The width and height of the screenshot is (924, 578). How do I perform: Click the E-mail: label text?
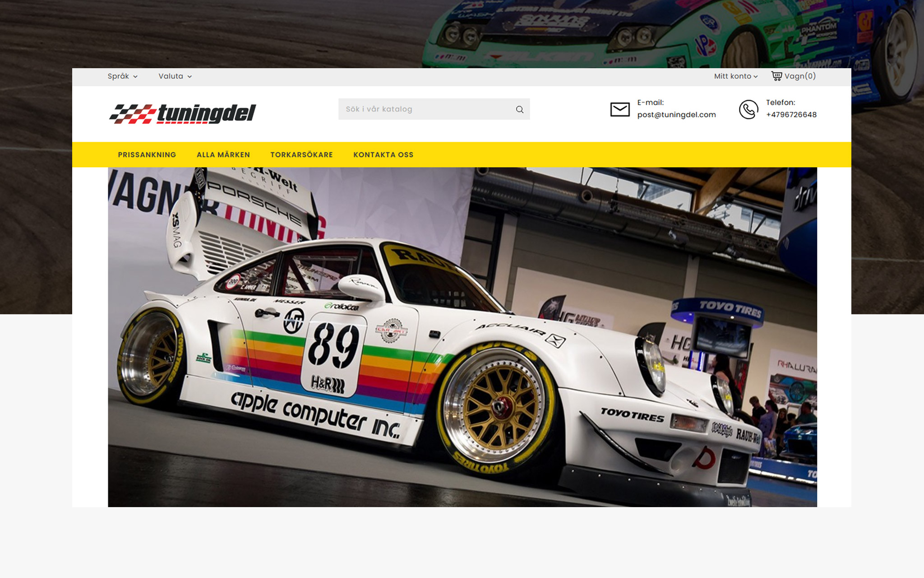pyautogui.click(x=650, y=103)
